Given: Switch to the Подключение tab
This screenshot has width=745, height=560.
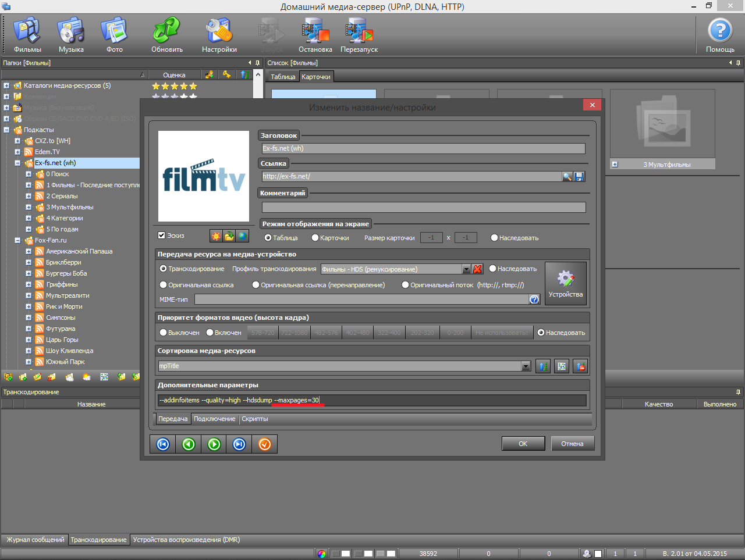Looking at the screenshot, I should (214, 419).
